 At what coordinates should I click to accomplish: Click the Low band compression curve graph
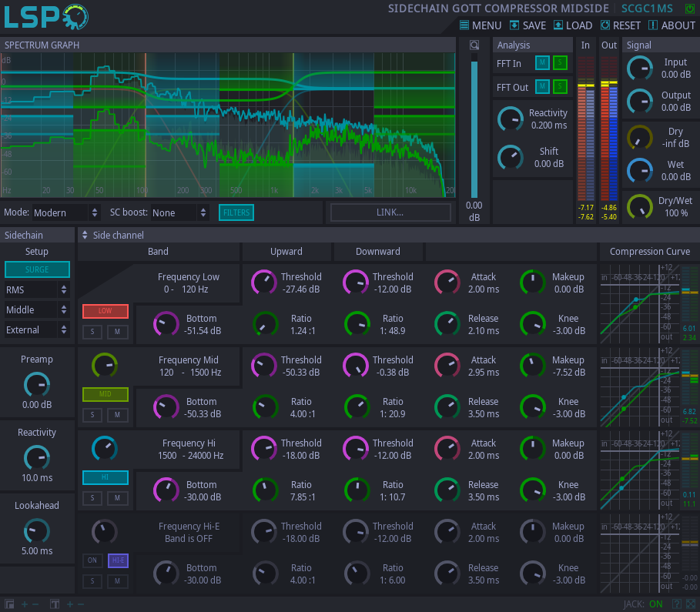point(640,303)
